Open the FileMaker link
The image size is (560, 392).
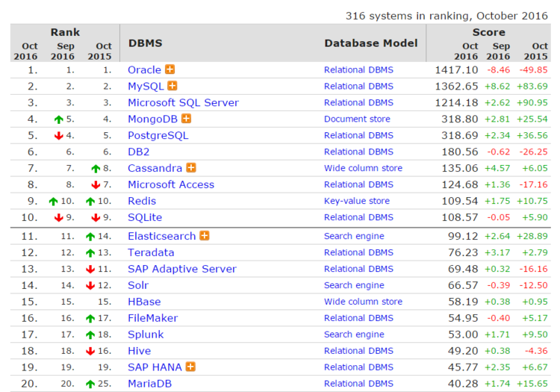153,318
